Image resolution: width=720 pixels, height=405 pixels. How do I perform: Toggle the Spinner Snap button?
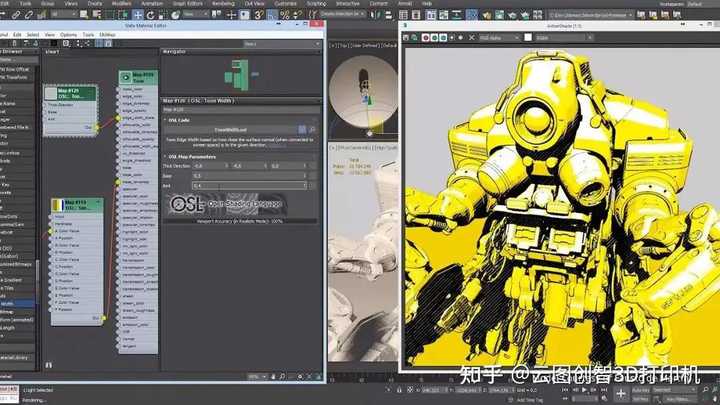pyautogui.click(x=298, y=15)
